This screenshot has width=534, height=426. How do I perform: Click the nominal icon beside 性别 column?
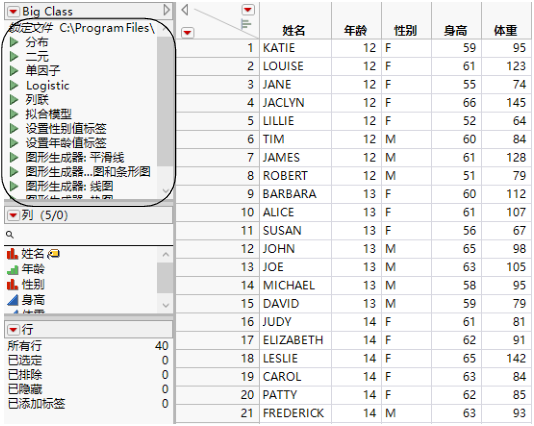(12, 284)
